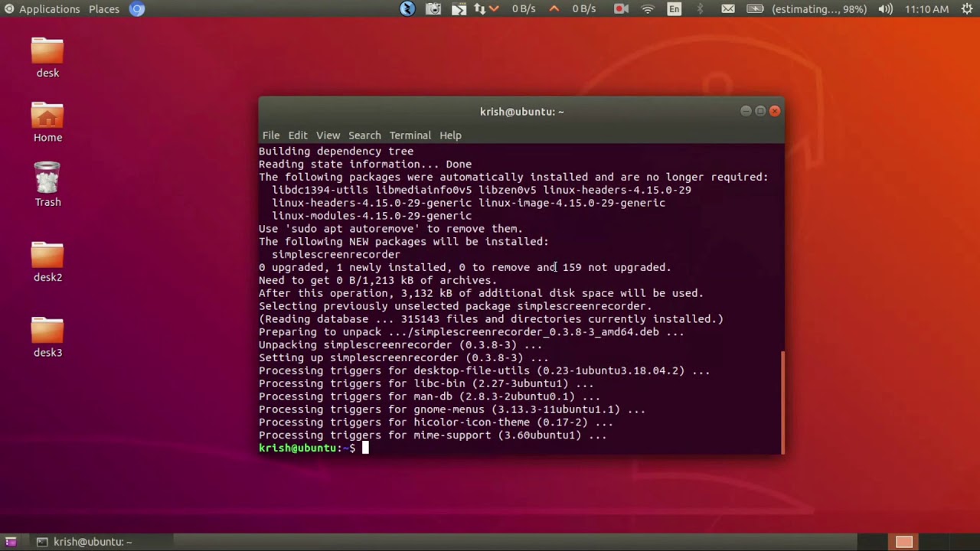
Task: Launch Chrome from the top panel
Action: pos(137,9)
